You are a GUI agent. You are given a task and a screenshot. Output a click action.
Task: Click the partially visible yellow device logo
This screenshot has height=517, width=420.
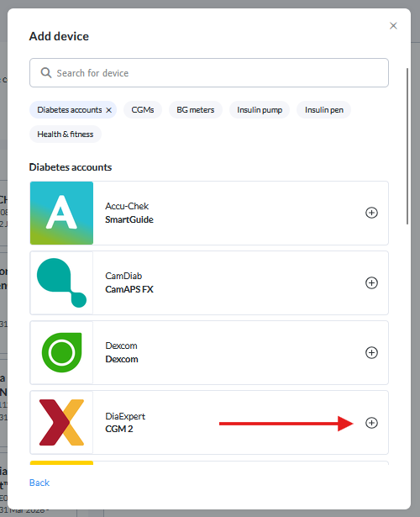click(x=61, y=462)
